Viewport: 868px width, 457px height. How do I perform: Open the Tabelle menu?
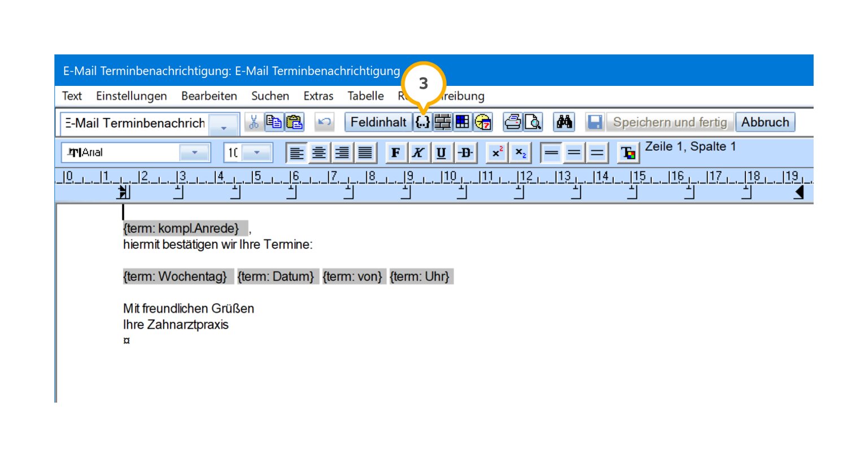[365, 96]
